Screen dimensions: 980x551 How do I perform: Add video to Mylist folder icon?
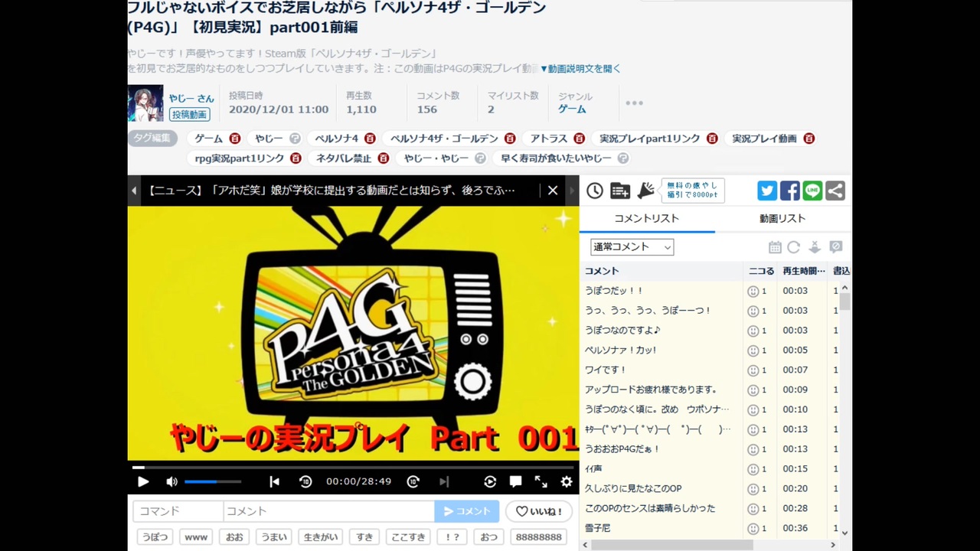(620, 191)
